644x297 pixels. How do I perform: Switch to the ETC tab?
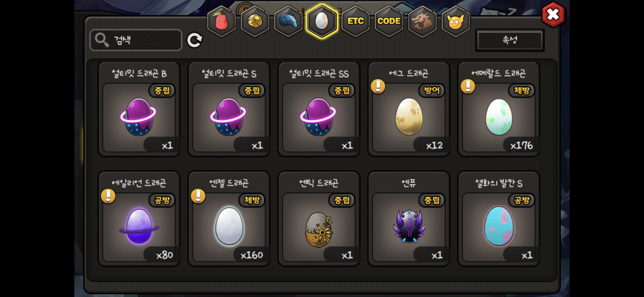click(x=355, y=21)
